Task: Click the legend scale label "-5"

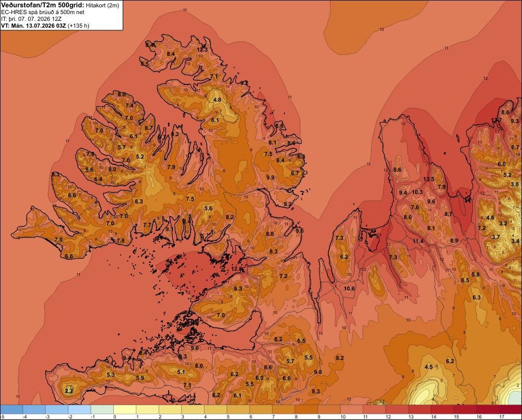Action: pyautogui.click(x=2, y=417)
